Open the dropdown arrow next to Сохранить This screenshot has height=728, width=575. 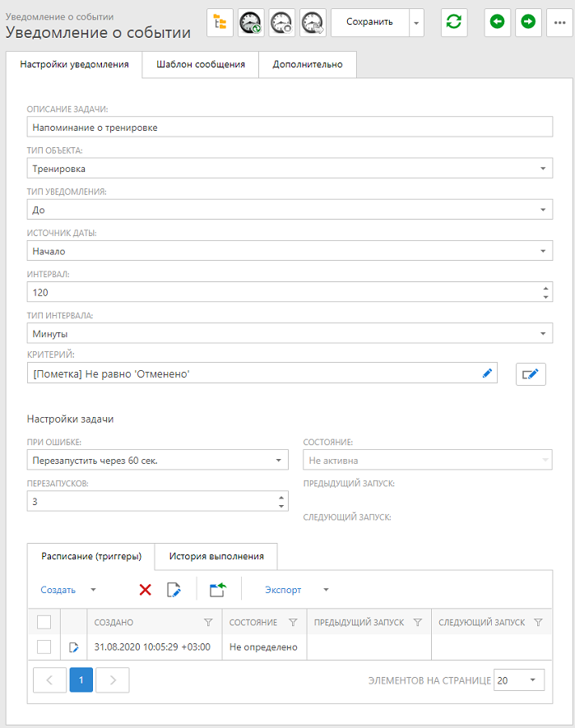[416, 22]
